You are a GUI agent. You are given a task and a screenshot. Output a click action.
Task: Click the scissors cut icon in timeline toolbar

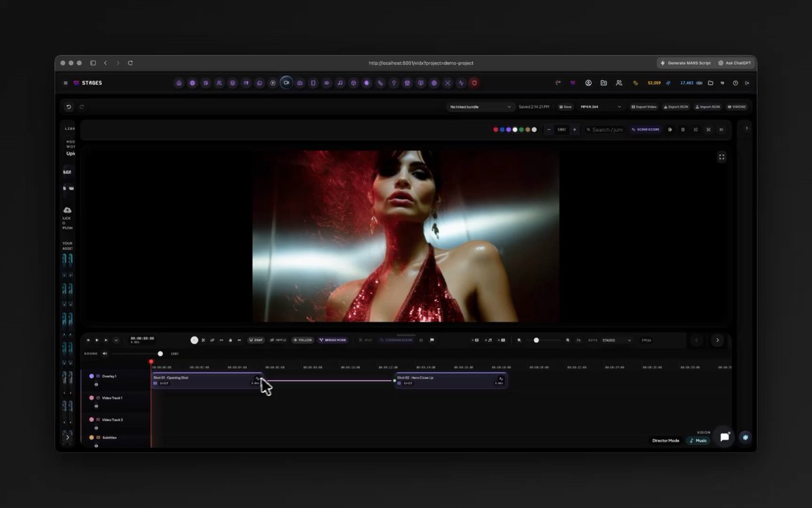click(x=203, y=340)
